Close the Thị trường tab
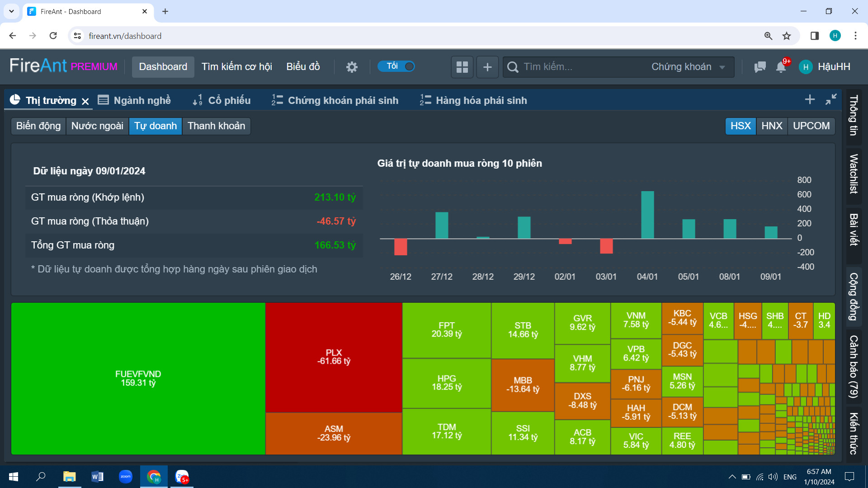The height and width of the screenshot is (488, 868). (85, 101)
